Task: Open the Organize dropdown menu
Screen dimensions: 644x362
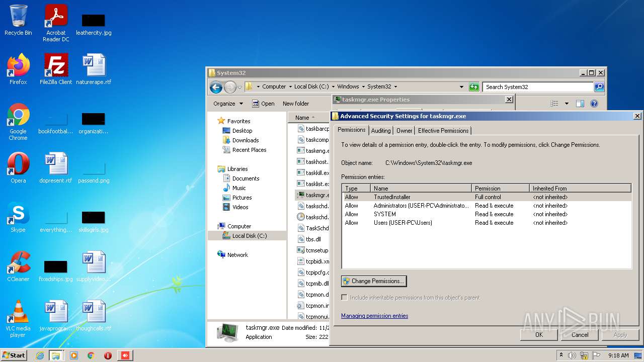Action: tap(228, 104)
